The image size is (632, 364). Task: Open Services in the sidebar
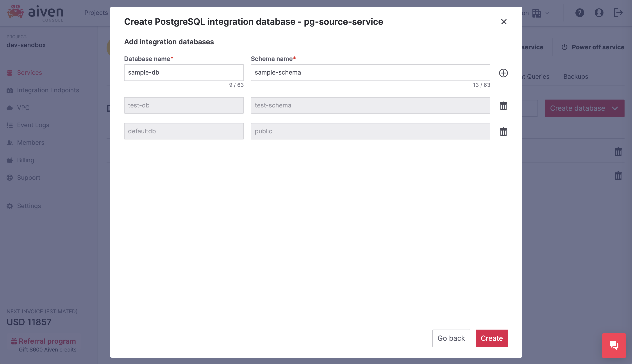[x=30, y=73]
